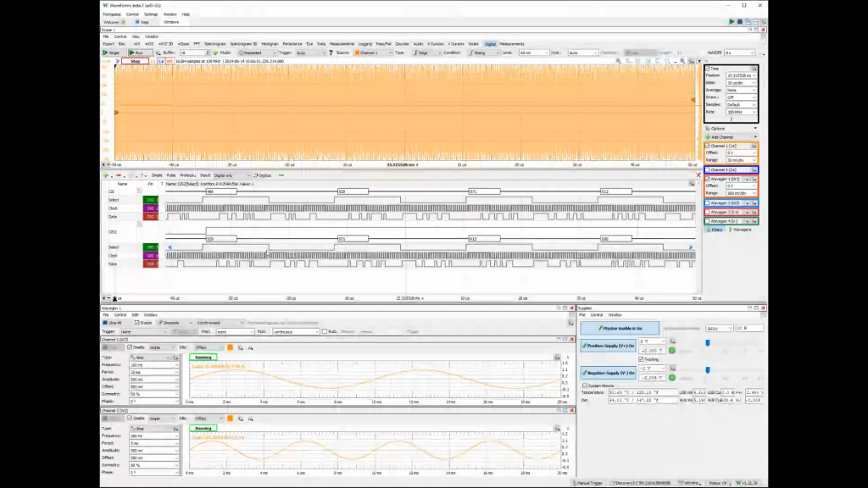Open the Mode Repeated dropdown
Viewport: 868px width, 488px height.
tap(256, 53)
